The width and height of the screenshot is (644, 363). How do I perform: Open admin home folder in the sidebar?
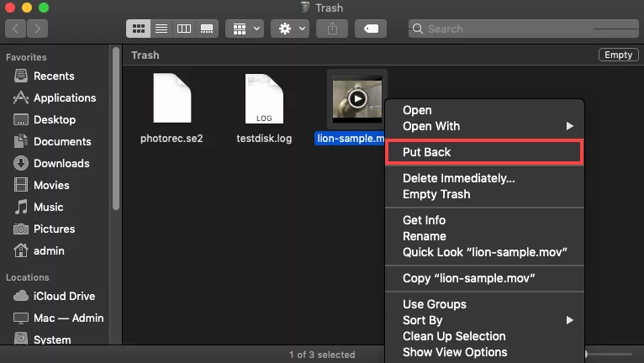coord(39,250)
